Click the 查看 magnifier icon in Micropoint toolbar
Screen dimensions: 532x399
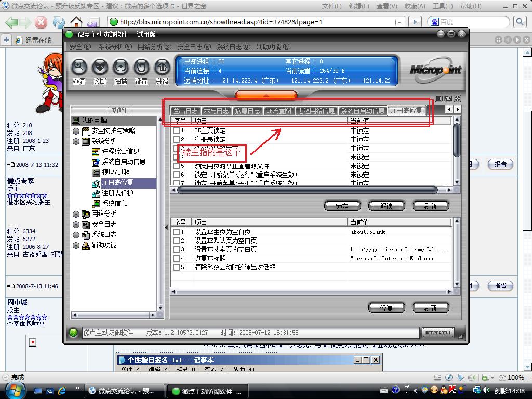[79, 67]
